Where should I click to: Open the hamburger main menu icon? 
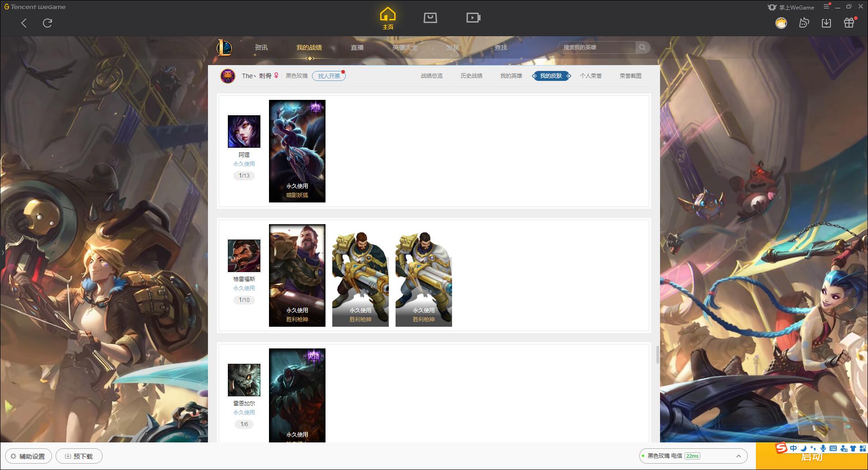(827, 6)
